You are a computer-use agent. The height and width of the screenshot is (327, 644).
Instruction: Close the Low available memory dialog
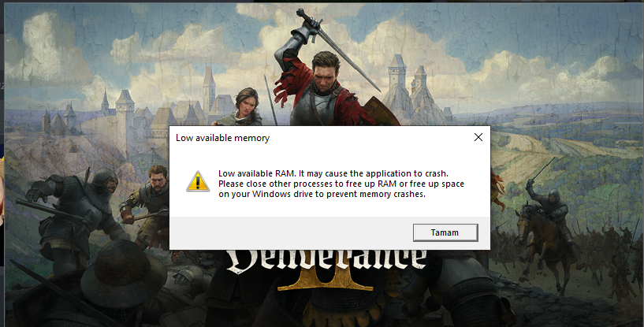coord(478,137)
